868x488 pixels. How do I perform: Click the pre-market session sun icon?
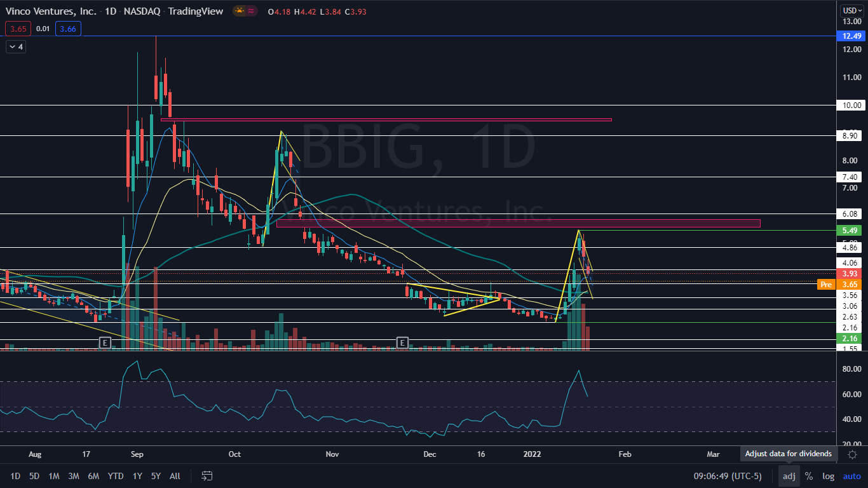tap(240, 11)
